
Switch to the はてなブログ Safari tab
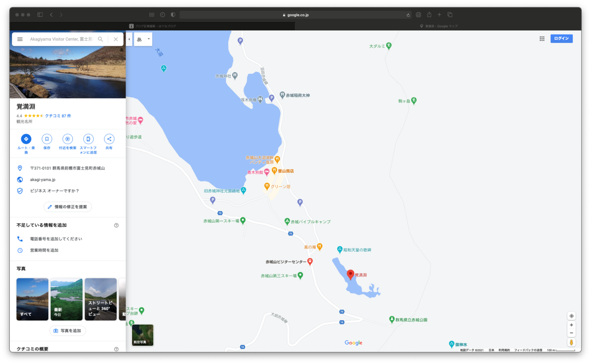(x=152, y=26)
